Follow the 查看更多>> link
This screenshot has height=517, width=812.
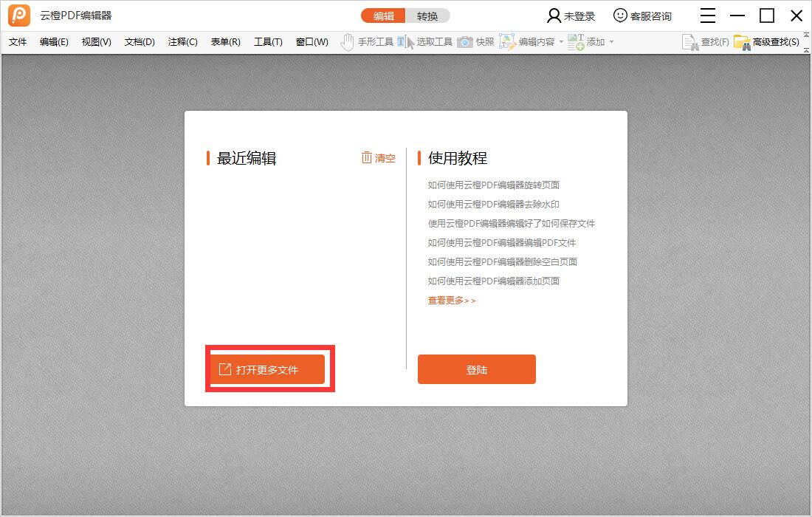(x=452, y=301)
